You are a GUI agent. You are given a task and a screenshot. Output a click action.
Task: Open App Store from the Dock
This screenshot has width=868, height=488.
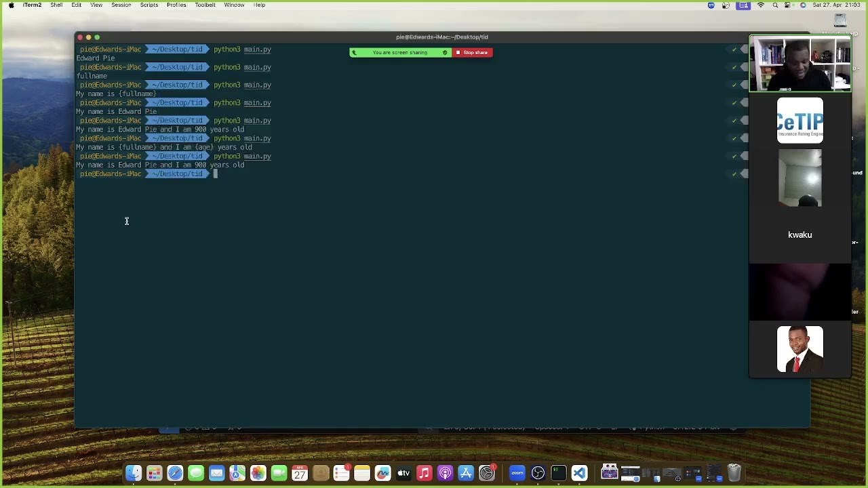click(x=466, y=472)
